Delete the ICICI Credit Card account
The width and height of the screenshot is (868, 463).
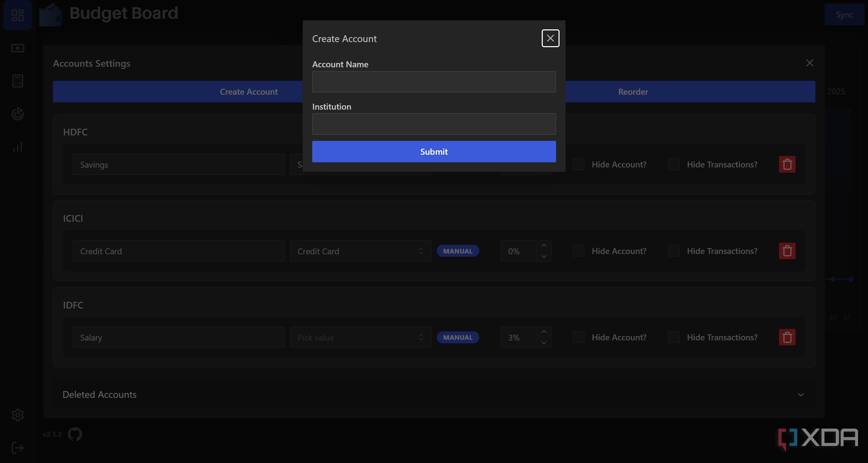pyautogui.click(x=787, y=251)
